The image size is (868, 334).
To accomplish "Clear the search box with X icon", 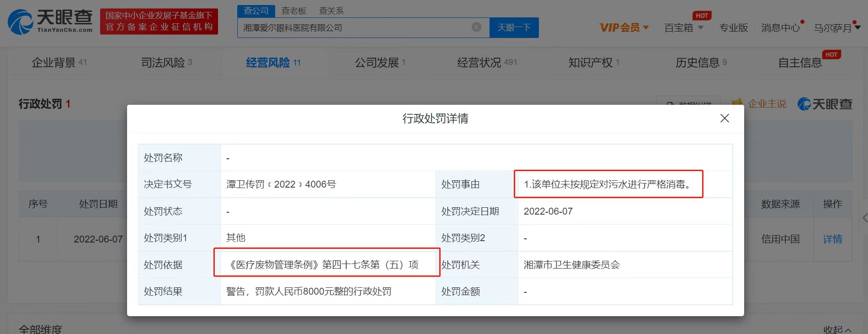I will (x=476, y=27).
